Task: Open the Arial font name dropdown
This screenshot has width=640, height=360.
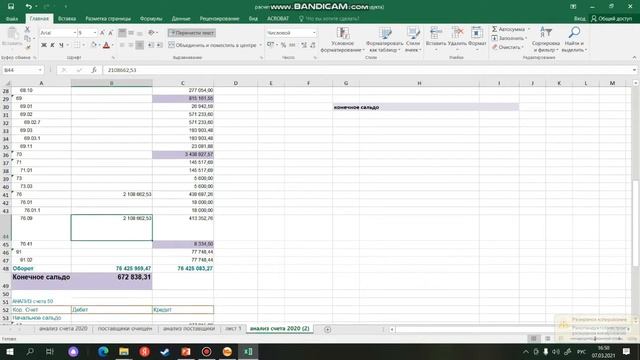Action: [x=75, y=33]
